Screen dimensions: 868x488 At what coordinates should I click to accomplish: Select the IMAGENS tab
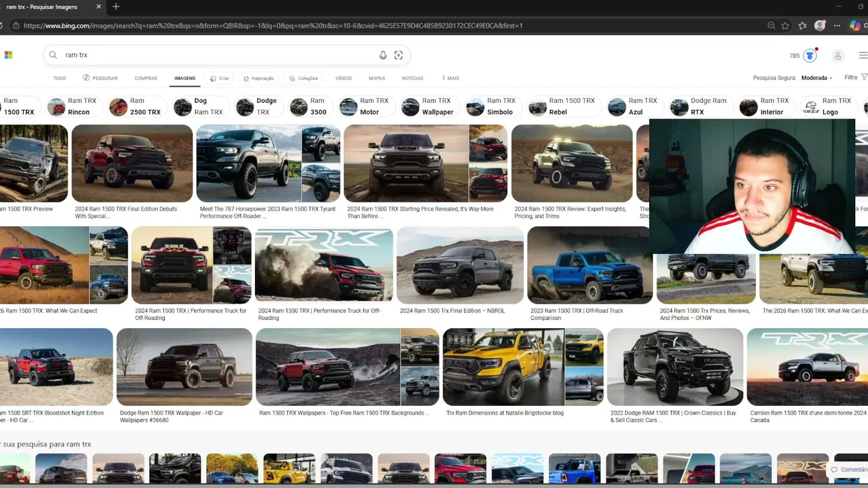184,78
